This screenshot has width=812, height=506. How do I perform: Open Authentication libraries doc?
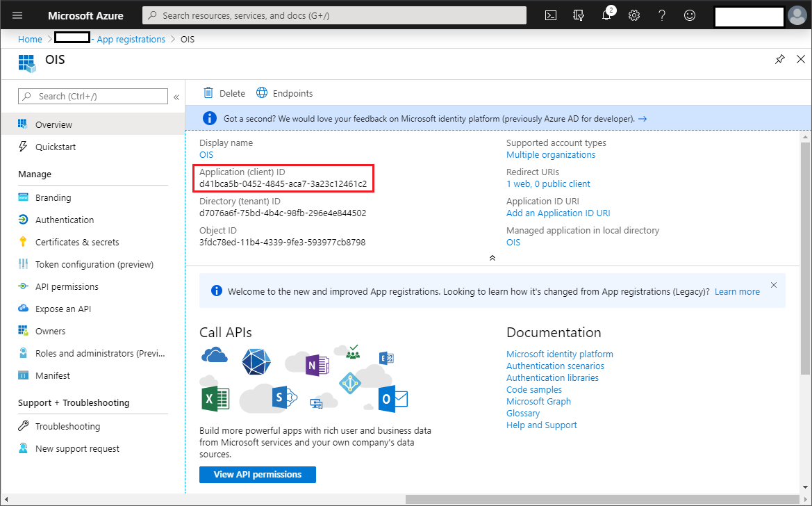click(552, 378)
